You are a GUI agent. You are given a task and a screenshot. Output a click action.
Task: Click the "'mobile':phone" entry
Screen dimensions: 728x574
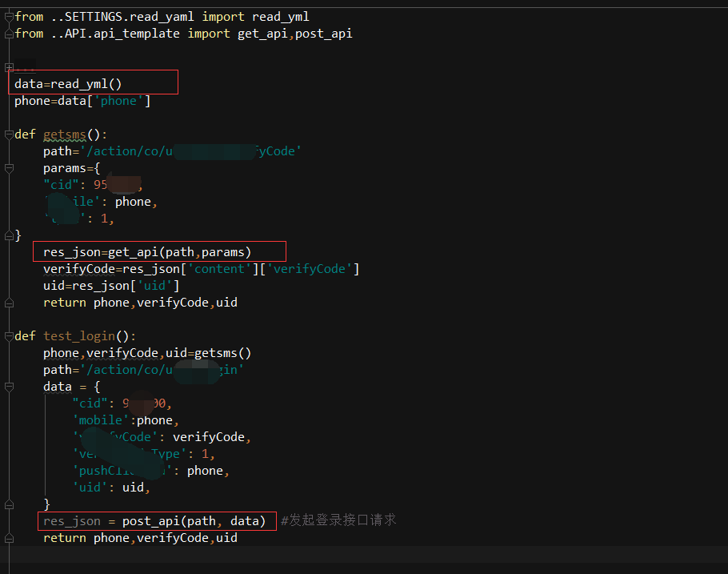point(126,420)
